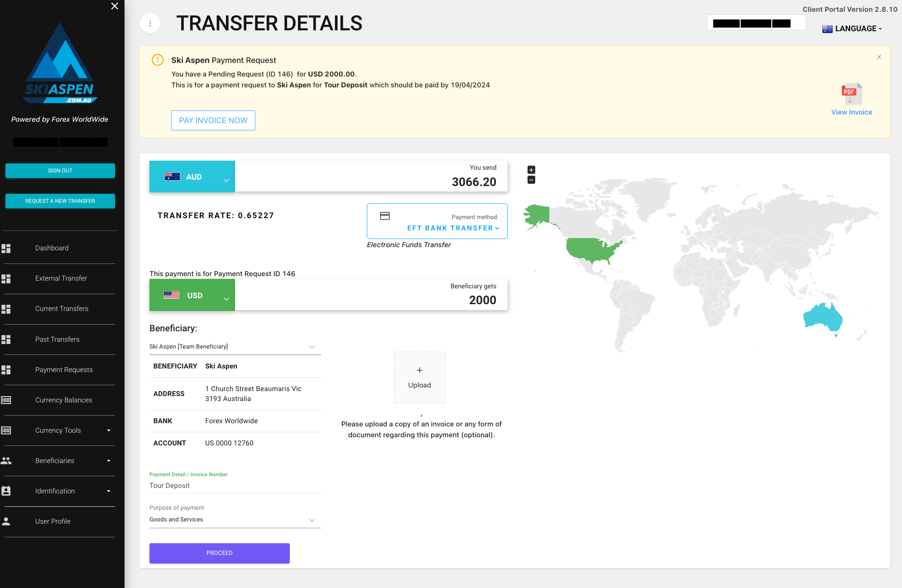Viewport: 902px width, 588px height.
Task: Dismiss the Ski Aspen payment request banner
Action: [879, 57]
